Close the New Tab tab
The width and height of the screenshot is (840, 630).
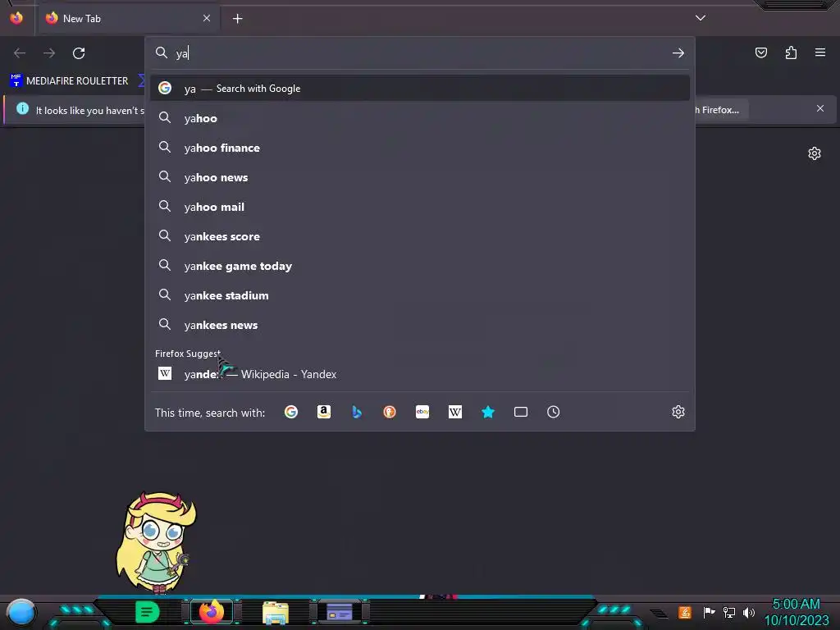[x=207, y=18]
